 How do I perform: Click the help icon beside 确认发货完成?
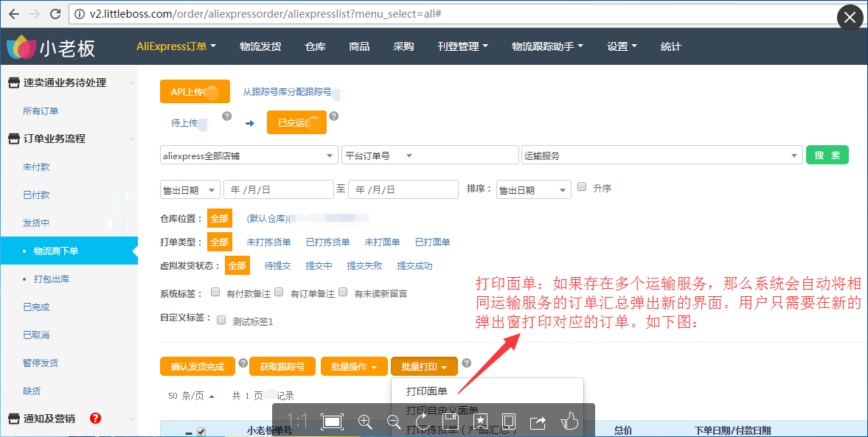pyautogui.click(x=243, y=363)
